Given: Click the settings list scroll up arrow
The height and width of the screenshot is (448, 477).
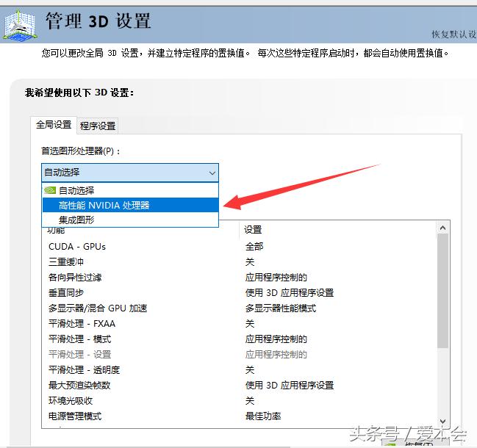Looking at the screenshot, I should coord(443,228).
